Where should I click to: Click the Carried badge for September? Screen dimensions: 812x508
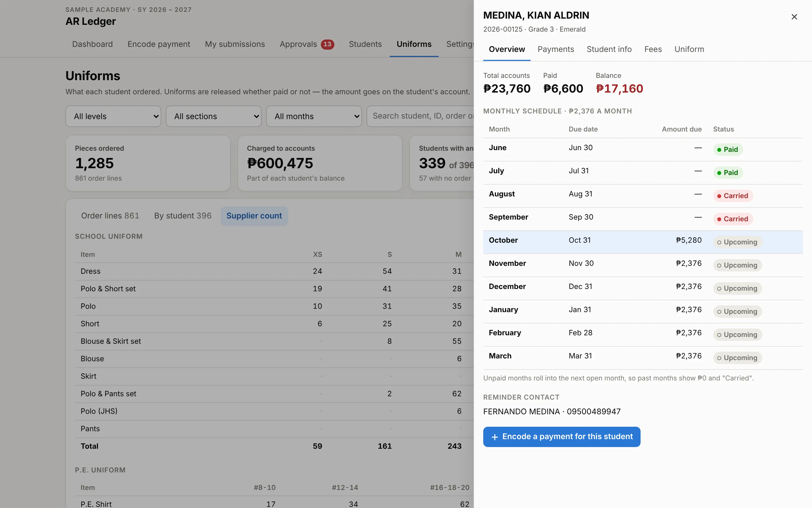[733, 219]
